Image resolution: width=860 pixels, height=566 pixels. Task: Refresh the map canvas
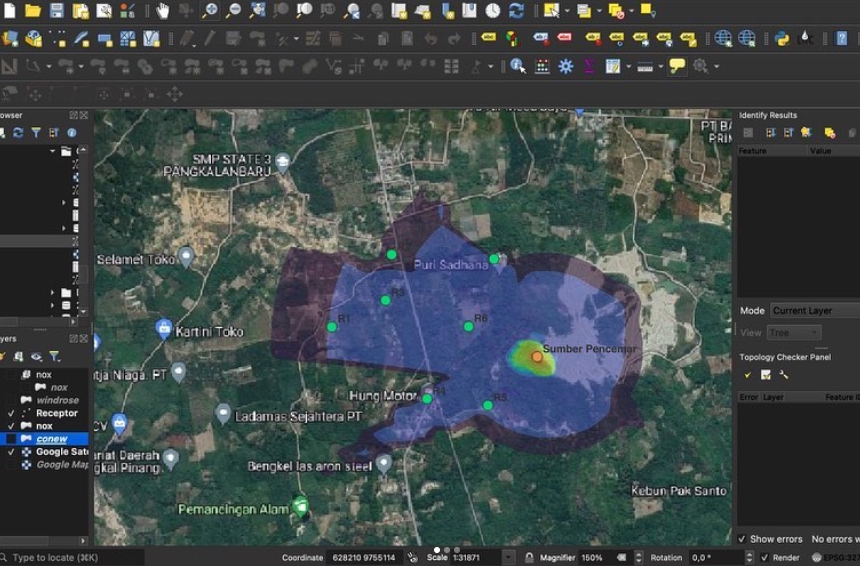516,10
